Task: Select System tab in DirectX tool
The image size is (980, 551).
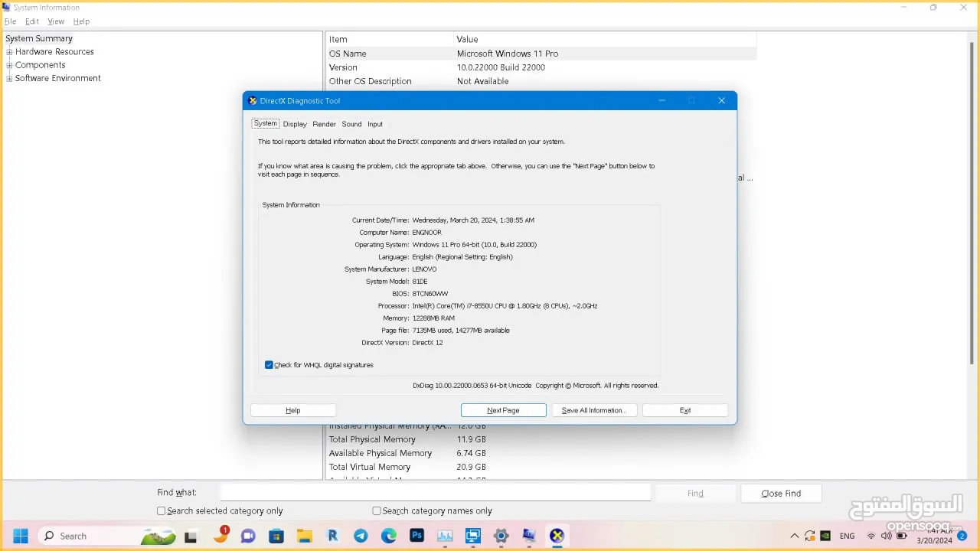Action: point(266,123)
